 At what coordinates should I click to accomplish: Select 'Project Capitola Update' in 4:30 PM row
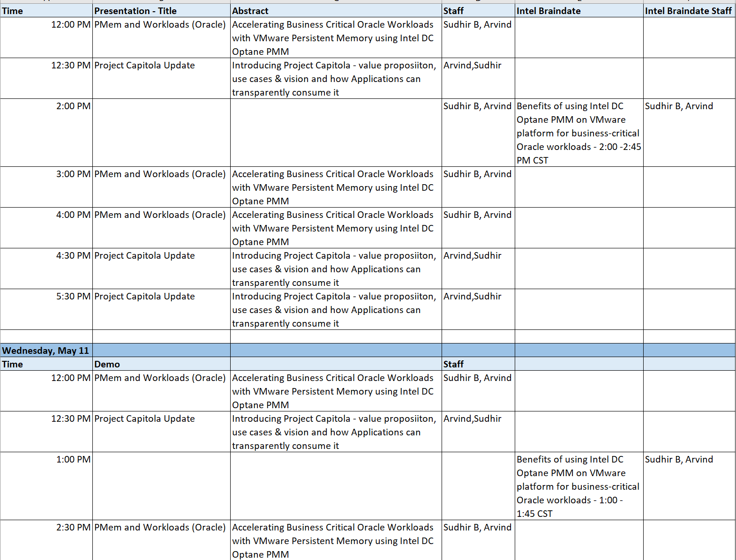click(161, 269)
